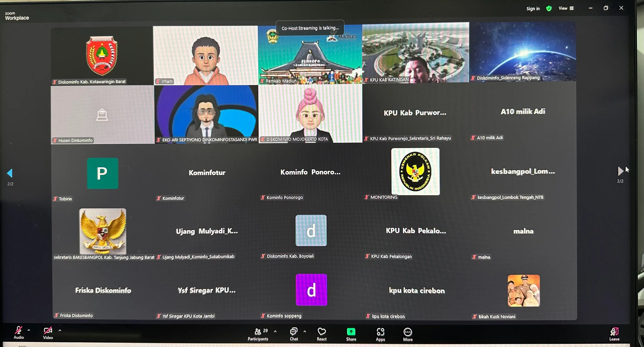Expand audio options caret next to Audio

(29, 330)
